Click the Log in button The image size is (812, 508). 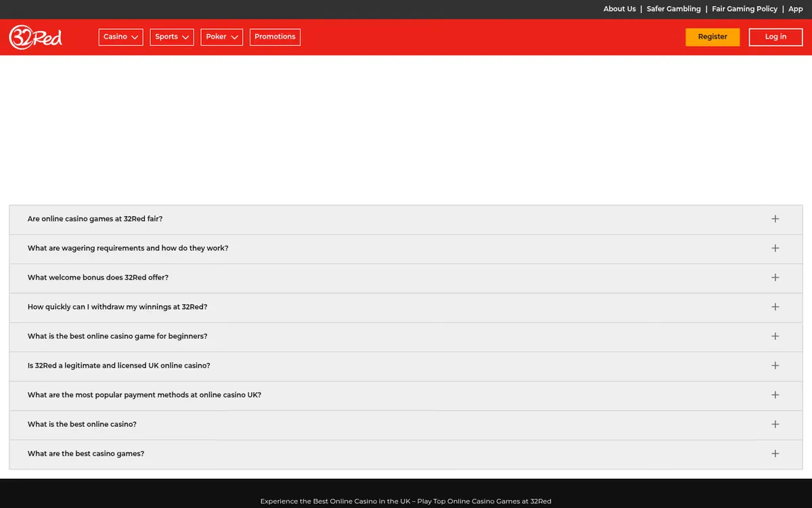tap(775, 37)
